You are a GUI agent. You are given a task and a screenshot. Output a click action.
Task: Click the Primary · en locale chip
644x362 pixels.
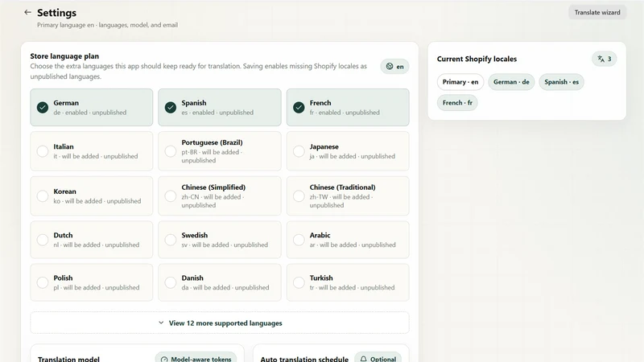[460, 82]
